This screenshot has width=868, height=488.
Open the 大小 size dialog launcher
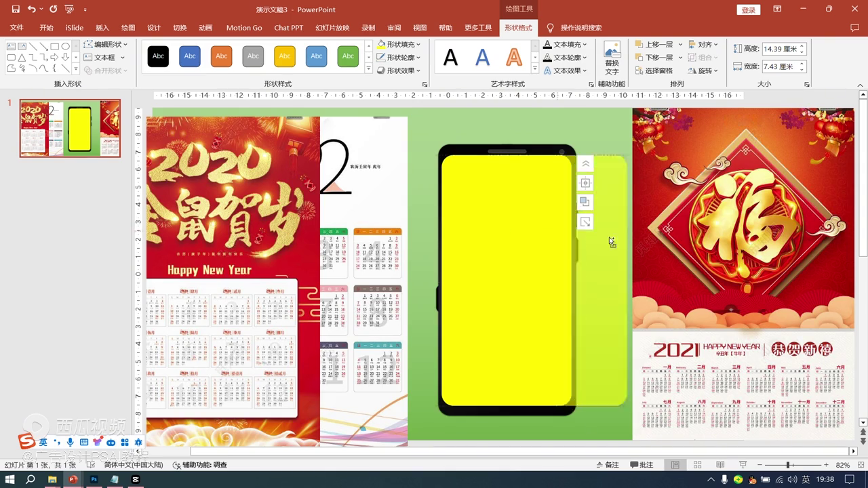tap(807, 84)
